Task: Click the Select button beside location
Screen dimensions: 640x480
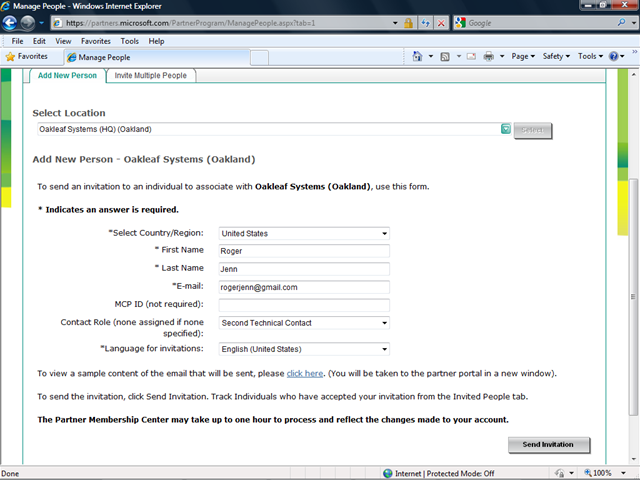Action: pyautogui.click(x=533, y=131)
